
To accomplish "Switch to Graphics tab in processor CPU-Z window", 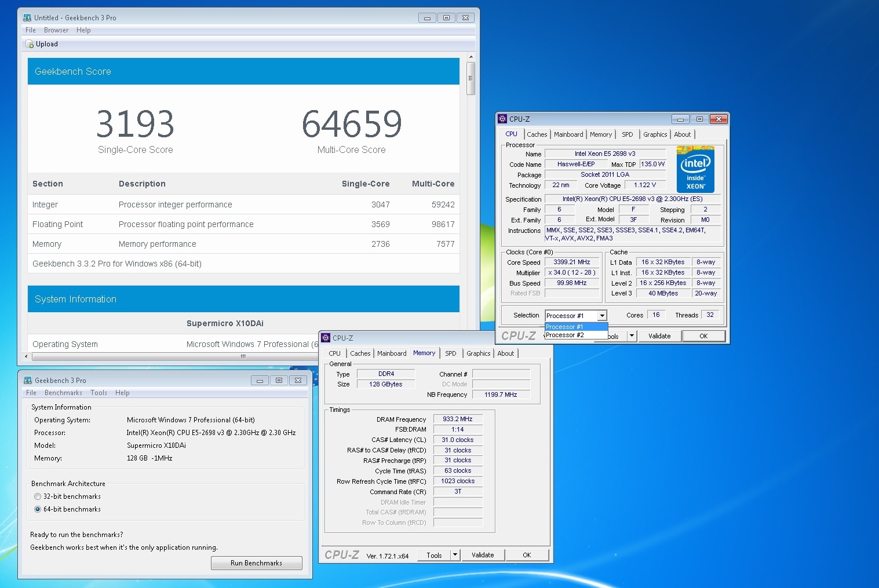I will coord(655,134).
